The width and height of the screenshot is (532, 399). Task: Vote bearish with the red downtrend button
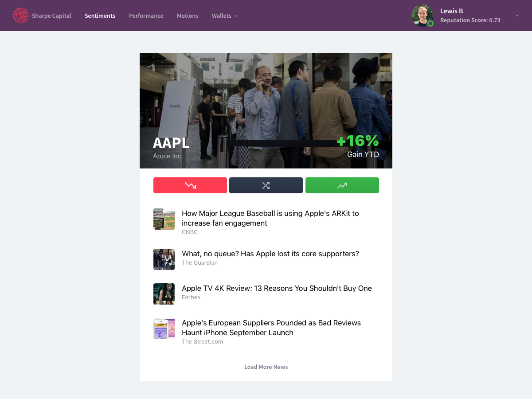point(190,185)
